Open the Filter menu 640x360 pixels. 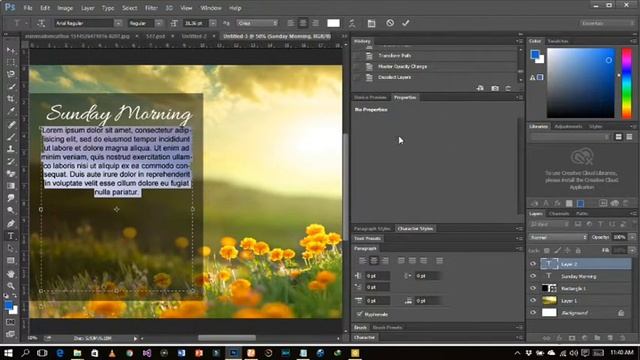[151, 8]
